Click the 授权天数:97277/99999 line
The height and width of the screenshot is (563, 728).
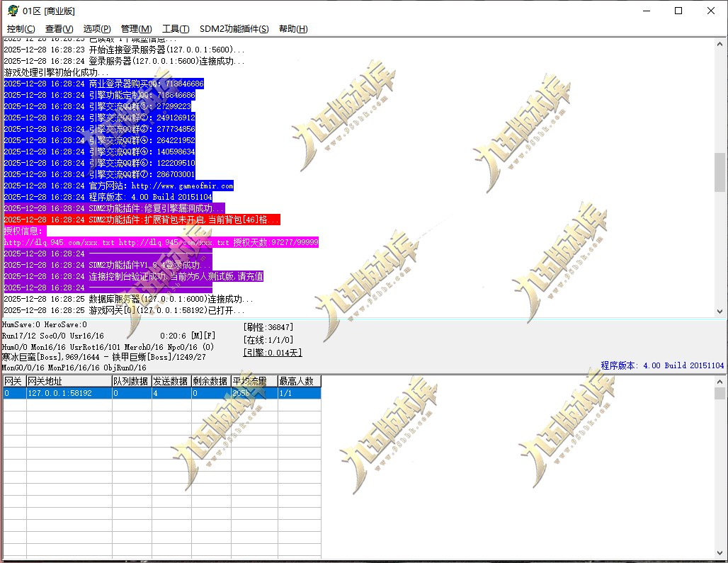click(161, 242)
